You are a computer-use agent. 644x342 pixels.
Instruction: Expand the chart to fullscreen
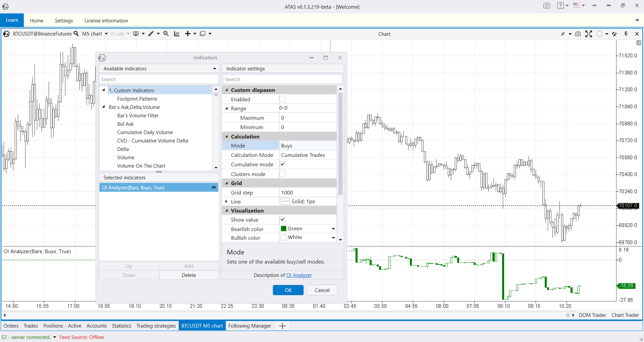[589, 34]
